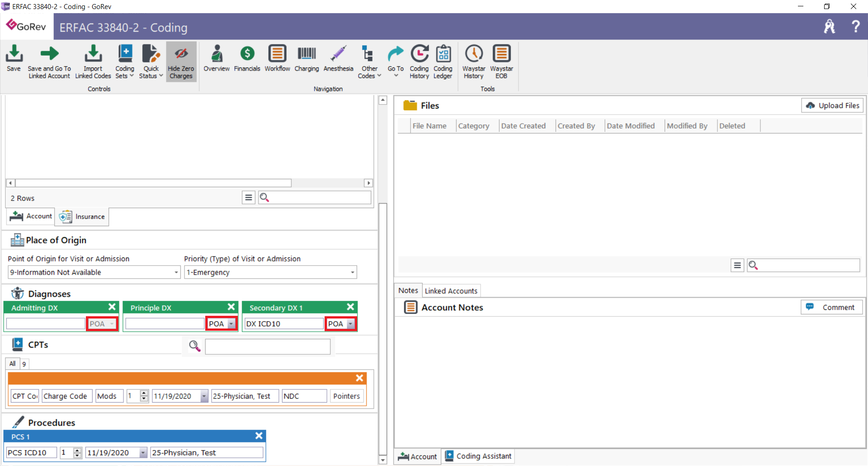Open Waystar EOB tool
The height and width of the screenshot is (466, 868).
click(501, 62)
